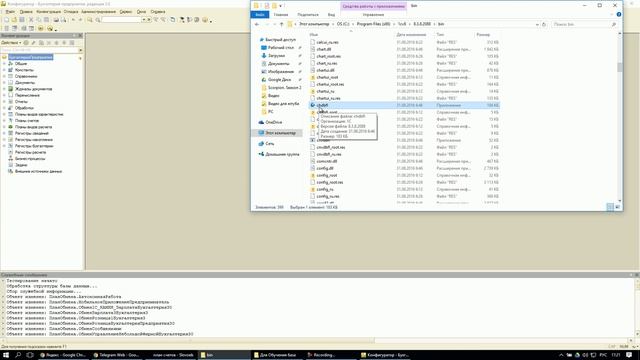The image size is (640, 360).
Task: Open the Файл menu in Configurator
Action: [x=10, y=12]
